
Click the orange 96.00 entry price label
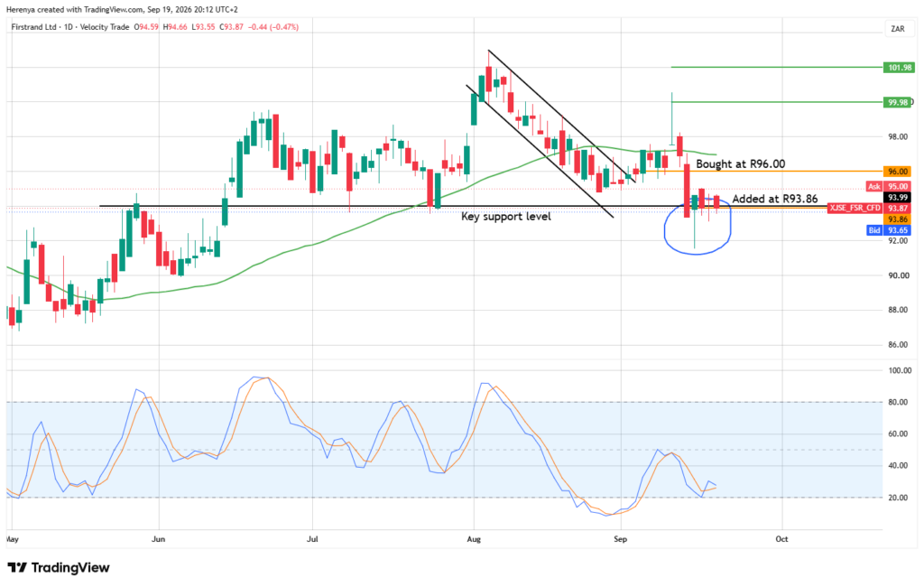click(x=897, y=172)
